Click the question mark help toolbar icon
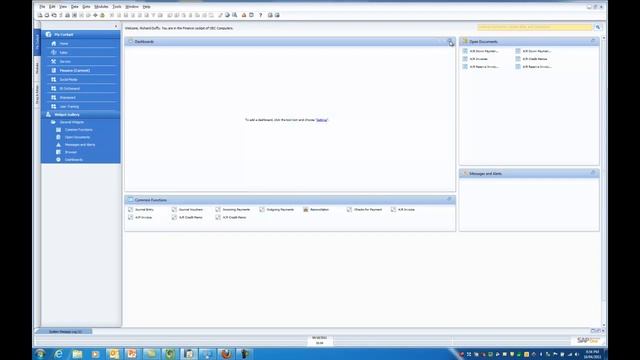640x360 pixels. (260, 15)
